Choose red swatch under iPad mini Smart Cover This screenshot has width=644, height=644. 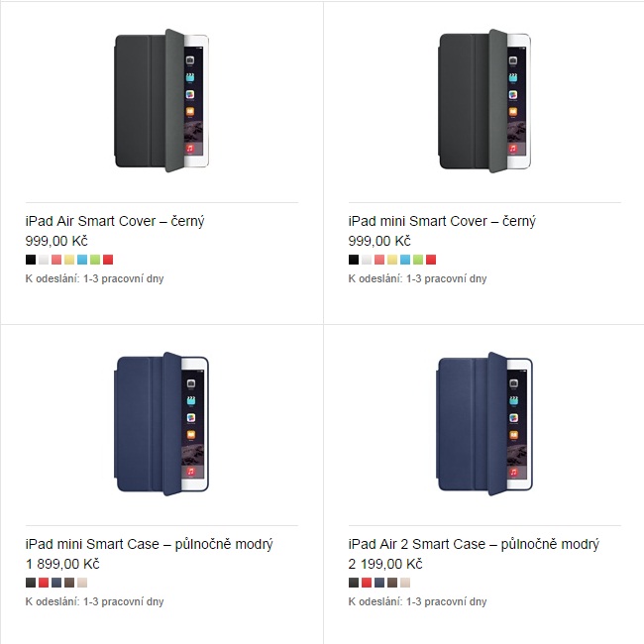[431, 260]
